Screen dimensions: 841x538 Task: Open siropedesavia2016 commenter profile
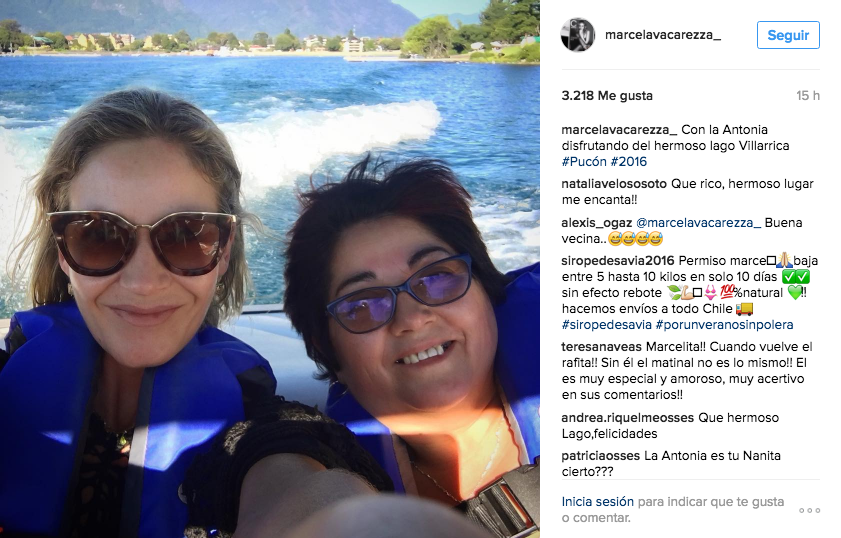pos(618,261)
